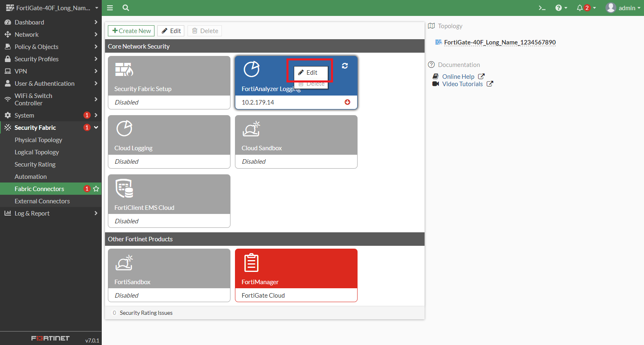Open the admin user menu

click(623, 8)
